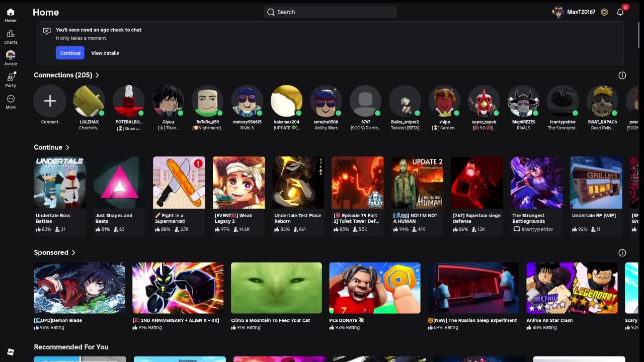644x362 pixels.
Task: Click the Sponsored info icon
Action: (622, 253)
